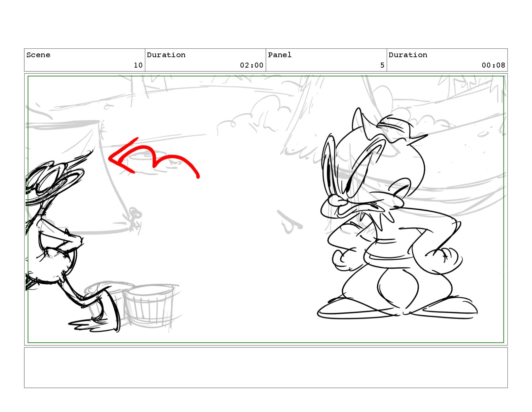Click the panel duration value 00:08
This screenshot has width=532, height=412.
point(493,65)
